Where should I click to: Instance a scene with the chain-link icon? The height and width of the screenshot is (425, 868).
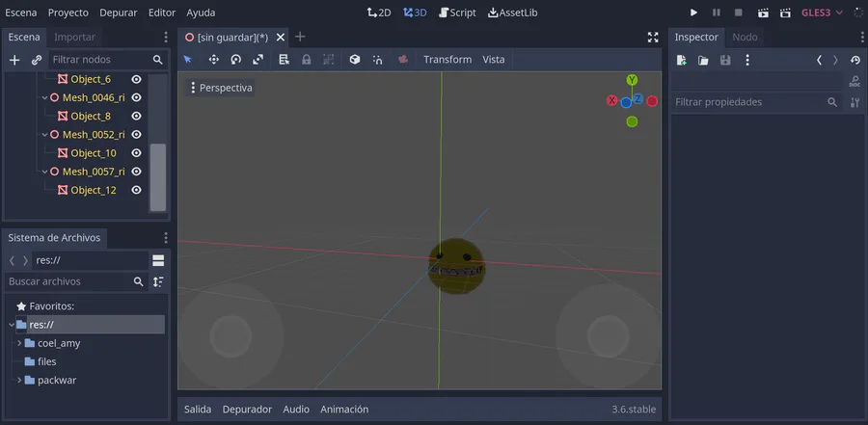tap(37, 60)
